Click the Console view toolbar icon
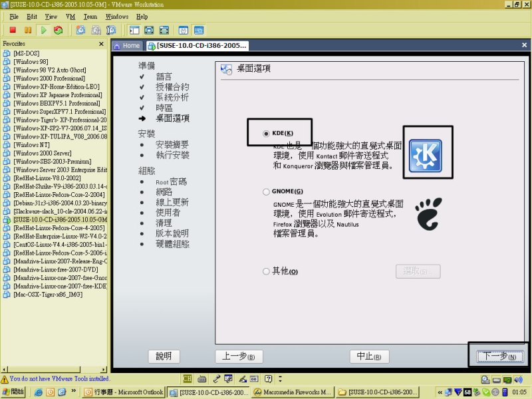The width and height of the screenshot is (532, 399). 199,30
